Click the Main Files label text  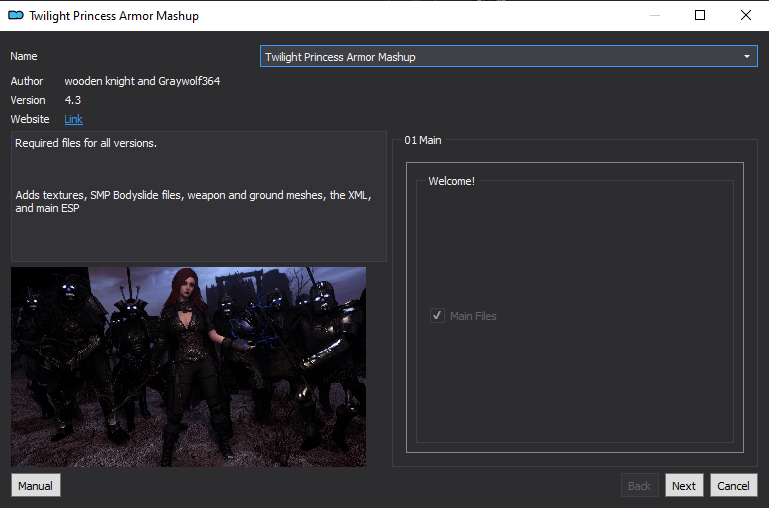click(473, 316)
